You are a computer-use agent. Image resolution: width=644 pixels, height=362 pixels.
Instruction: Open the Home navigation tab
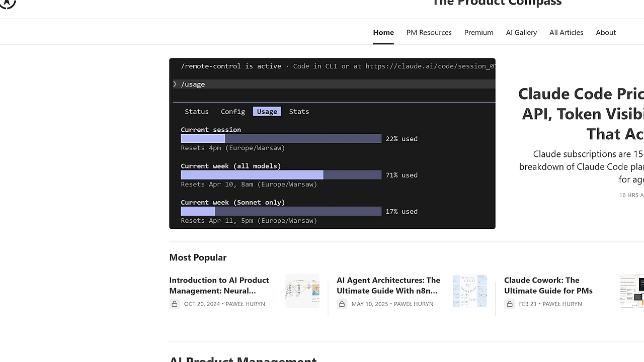click(x=383, y=32)
